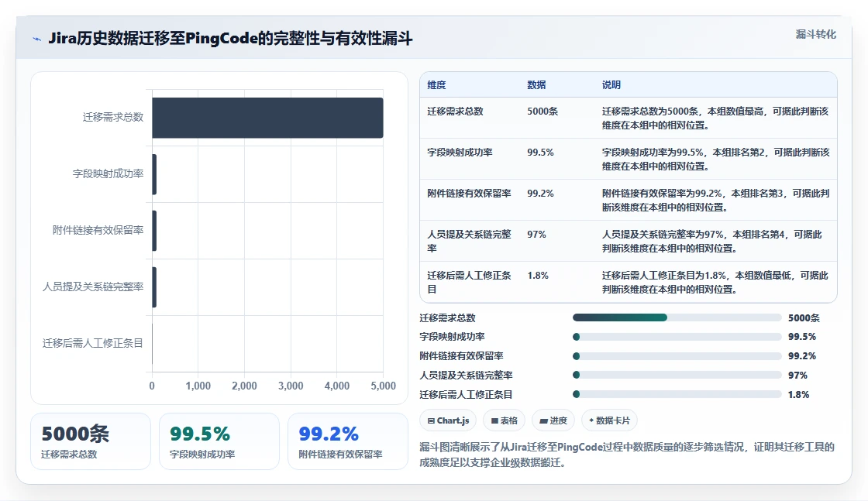Click the 人员提及关系链完整率 cell in the table
Image resolution: width=868 pixels, height=501 pixels.
[469, 241]
